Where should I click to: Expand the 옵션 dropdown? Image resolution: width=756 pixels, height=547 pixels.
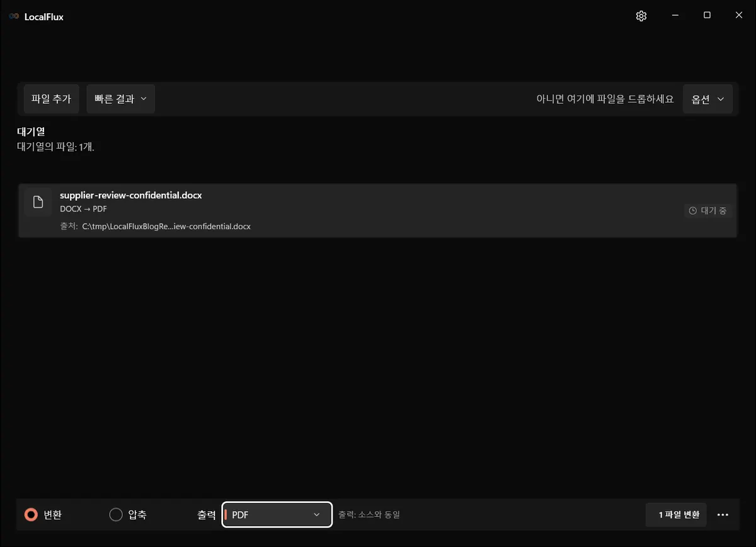(707, 99)
